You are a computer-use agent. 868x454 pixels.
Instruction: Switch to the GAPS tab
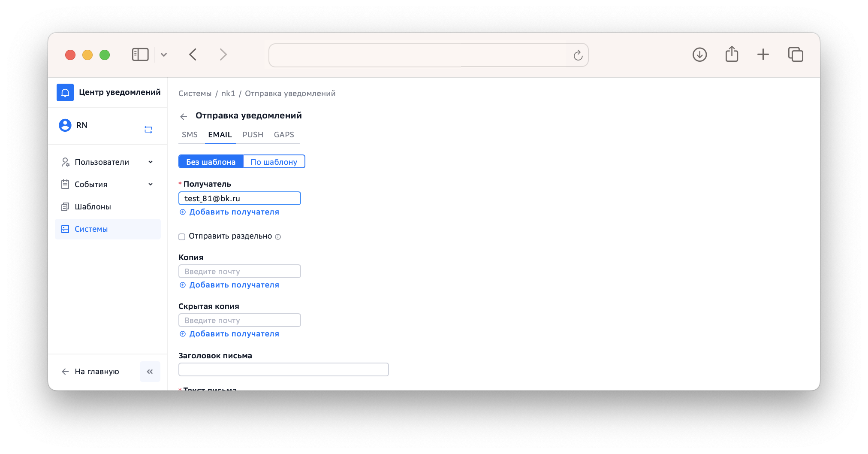coord(284,135)
